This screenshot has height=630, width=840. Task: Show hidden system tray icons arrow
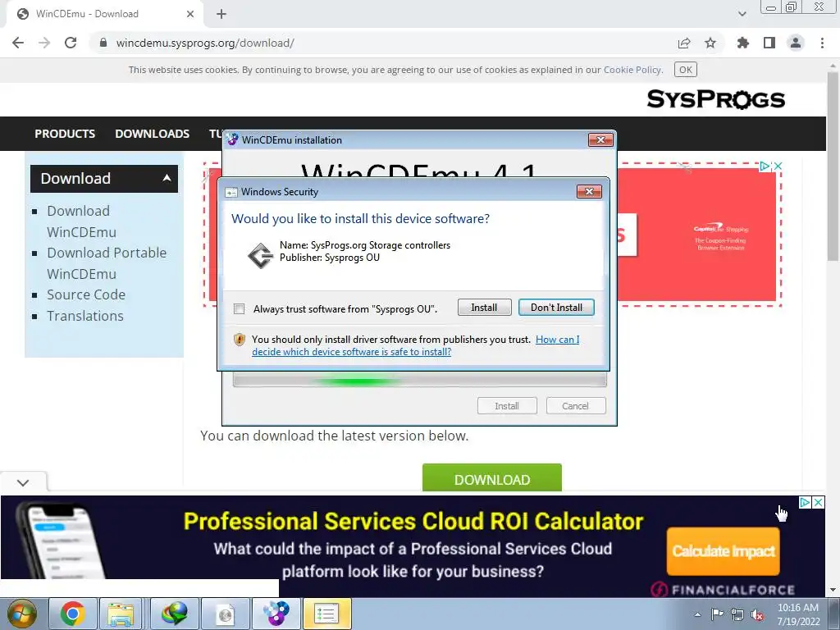[697, 614]
